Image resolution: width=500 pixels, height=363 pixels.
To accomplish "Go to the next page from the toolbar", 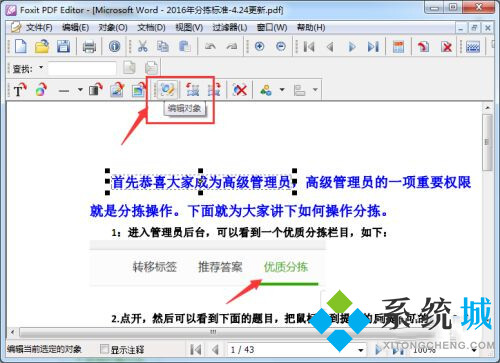I will click(352, 47).
